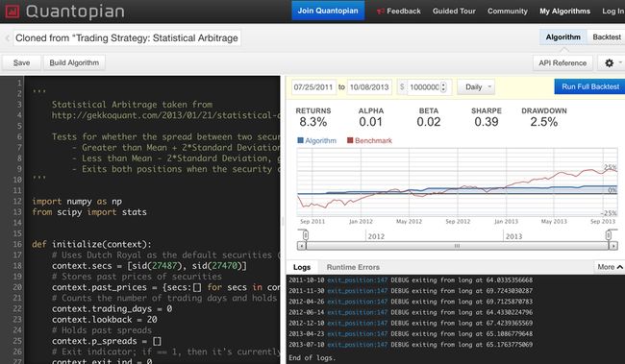625x364 pixels.
Task: Click the back arrow beside algorithm title
Action: (x=7, y=38)
